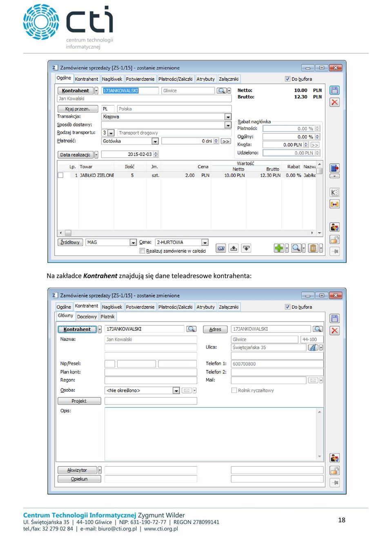Tick the checkbox on the JABŁKO ZIELONE row
This screenshot has width=392, height=536.
coord(61,175)
